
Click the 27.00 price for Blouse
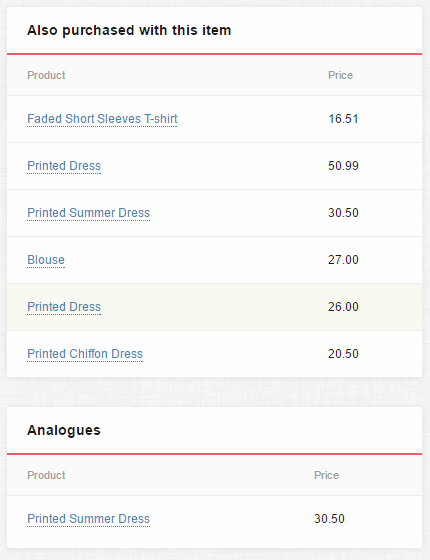click(343, 260)
